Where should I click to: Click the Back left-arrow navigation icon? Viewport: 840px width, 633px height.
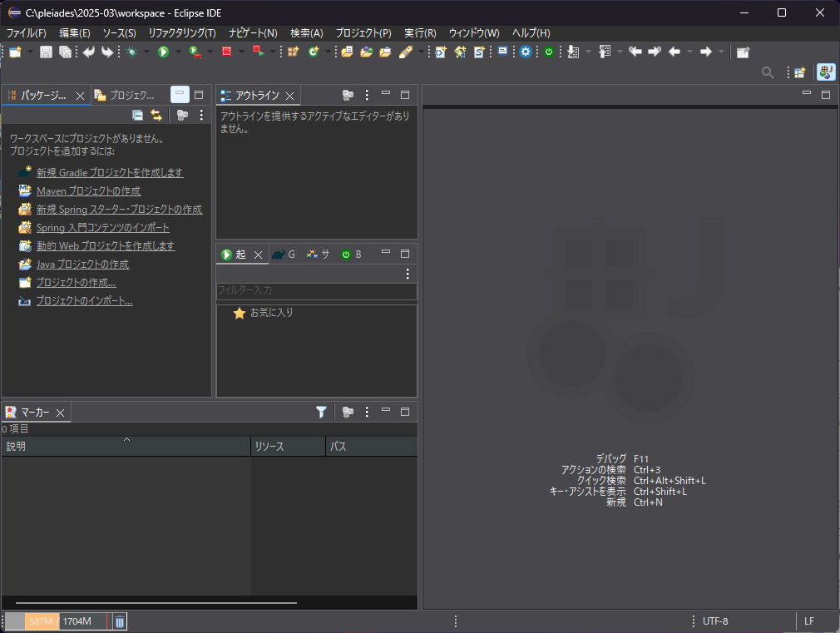pos(674,52)
